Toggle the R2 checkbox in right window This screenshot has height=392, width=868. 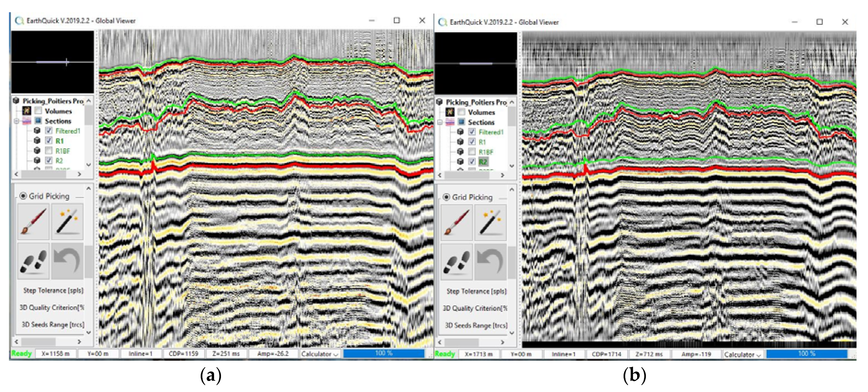tap(472, 161)
